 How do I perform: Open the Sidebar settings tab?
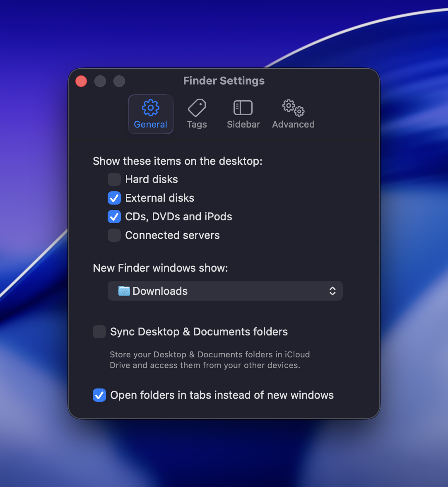tap(243, 114)
